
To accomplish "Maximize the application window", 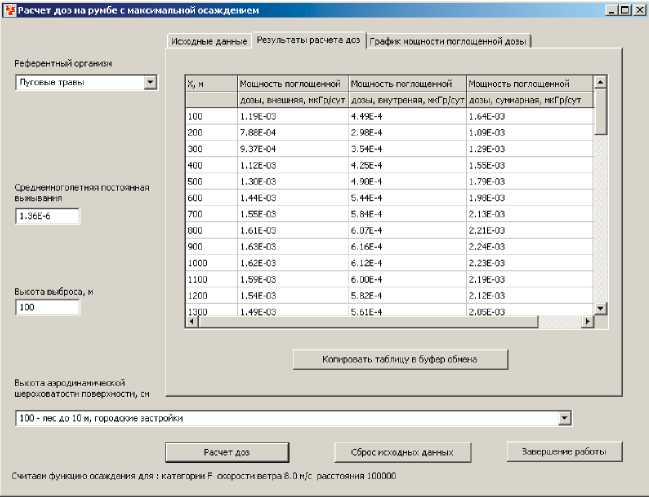I will (624, 9).
